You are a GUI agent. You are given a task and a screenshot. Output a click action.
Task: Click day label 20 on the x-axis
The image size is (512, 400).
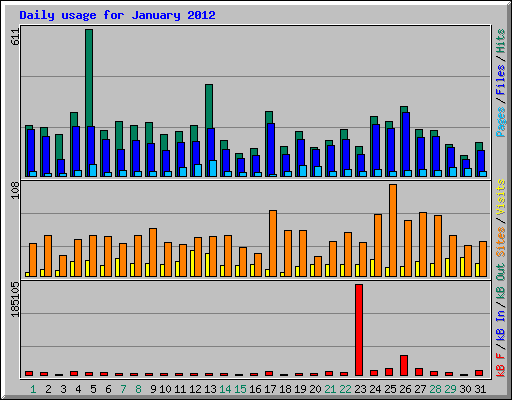[315, 389]
